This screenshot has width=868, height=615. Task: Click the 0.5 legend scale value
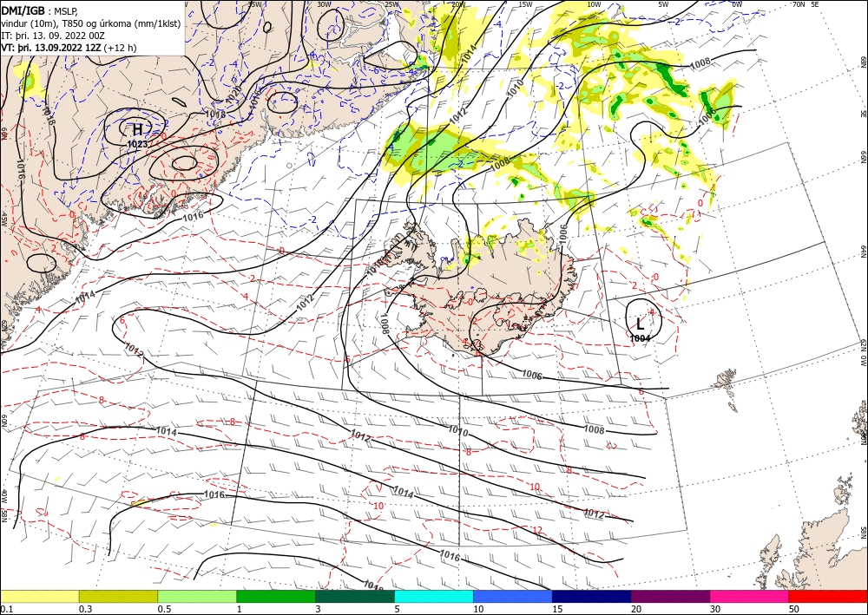164,609
